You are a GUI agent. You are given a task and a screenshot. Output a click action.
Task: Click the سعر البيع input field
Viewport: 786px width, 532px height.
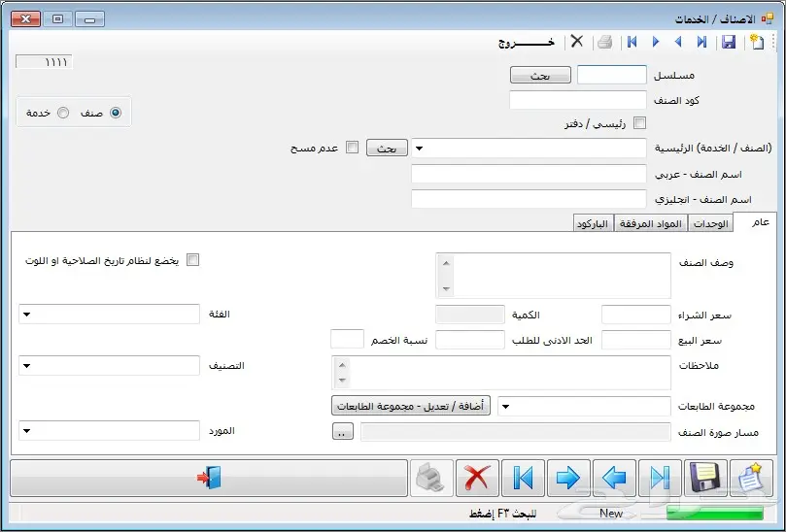point(636,340)
